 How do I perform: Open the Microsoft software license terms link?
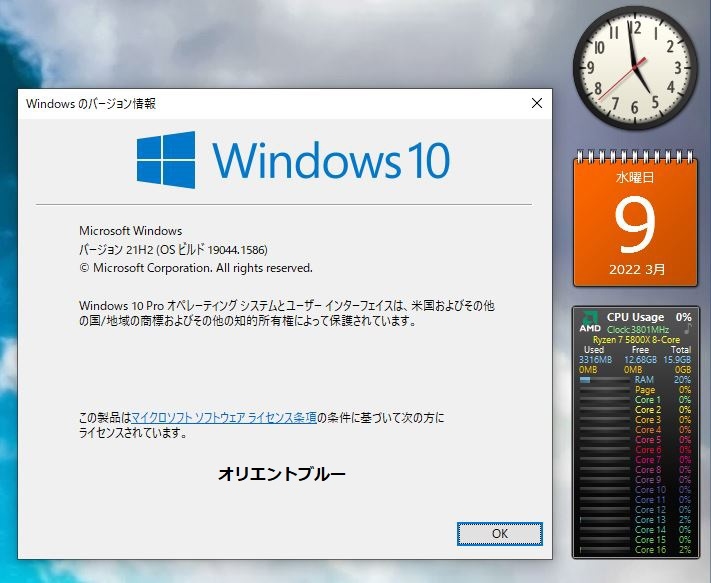(x=224, y=417)
